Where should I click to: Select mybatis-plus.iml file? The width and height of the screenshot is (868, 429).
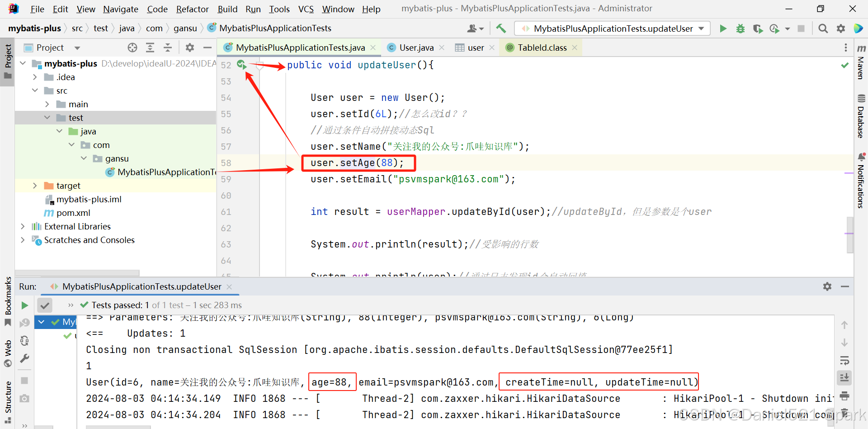(89, 199)
